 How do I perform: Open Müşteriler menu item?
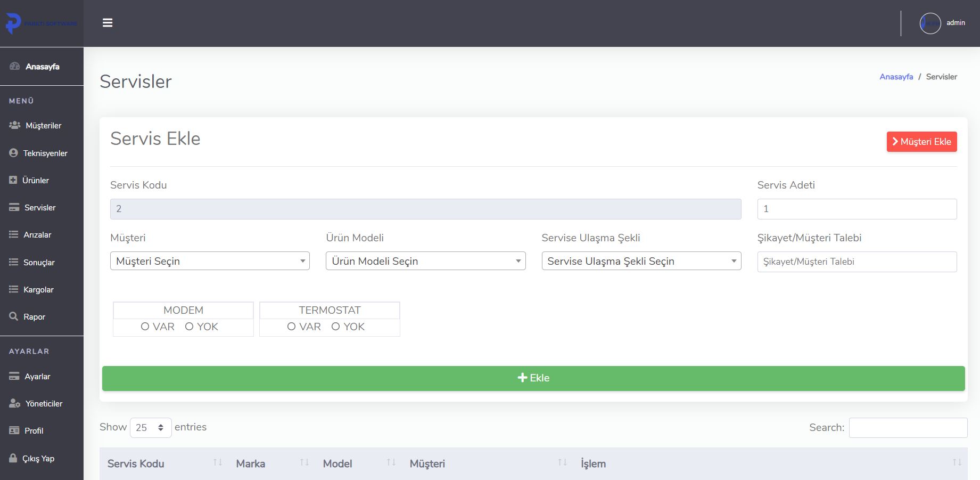43,126
